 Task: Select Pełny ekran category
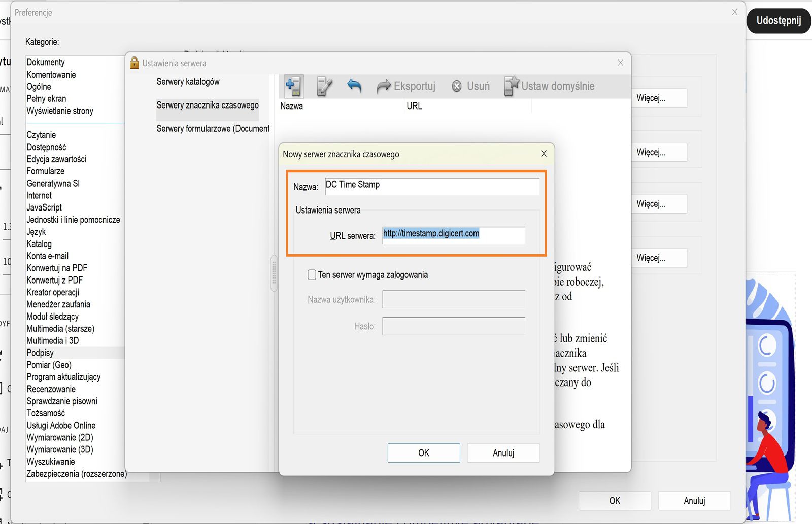pos(46,99)
